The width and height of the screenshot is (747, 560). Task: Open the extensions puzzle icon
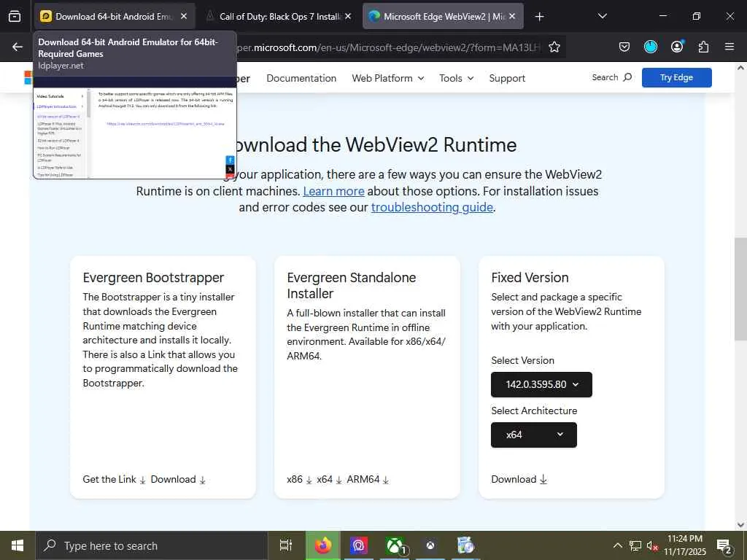coord(703,47)
